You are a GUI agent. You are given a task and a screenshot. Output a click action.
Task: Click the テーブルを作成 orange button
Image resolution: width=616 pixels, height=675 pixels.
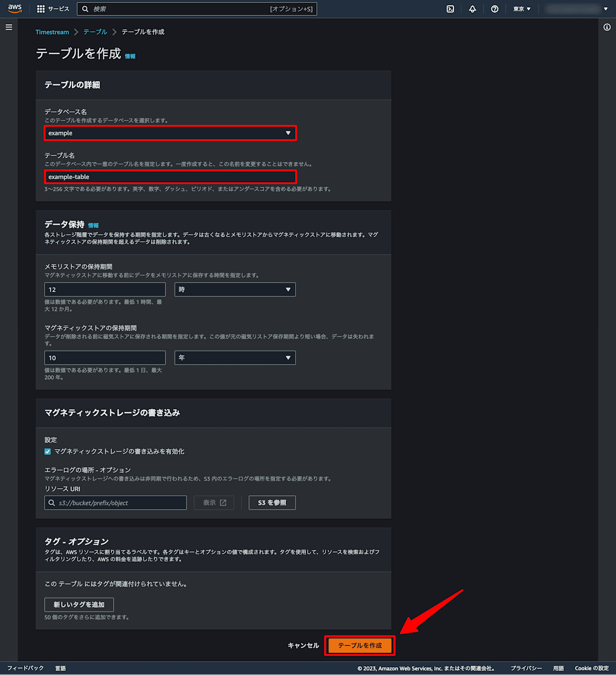click(360, 645)
